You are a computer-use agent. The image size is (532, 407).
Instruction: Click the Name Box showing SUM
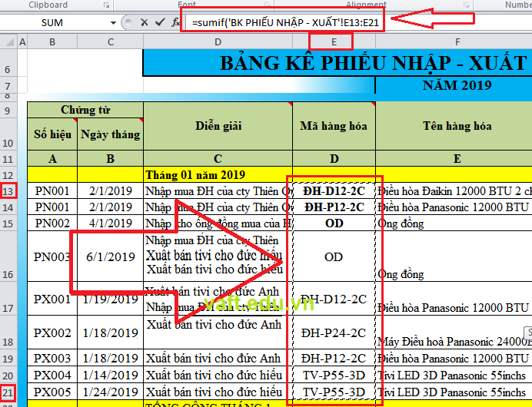[x=52, y=23]
